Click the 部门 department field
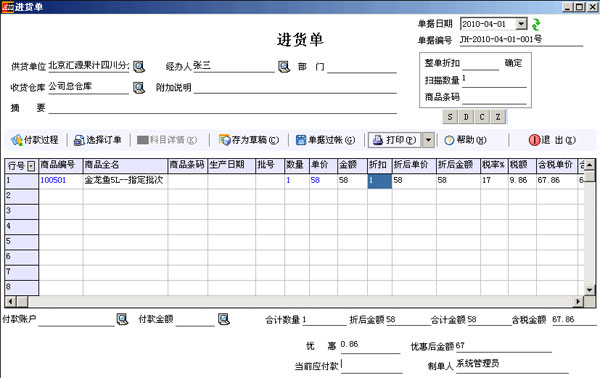This screenshot has width=600, height=378. pos(362,67)
